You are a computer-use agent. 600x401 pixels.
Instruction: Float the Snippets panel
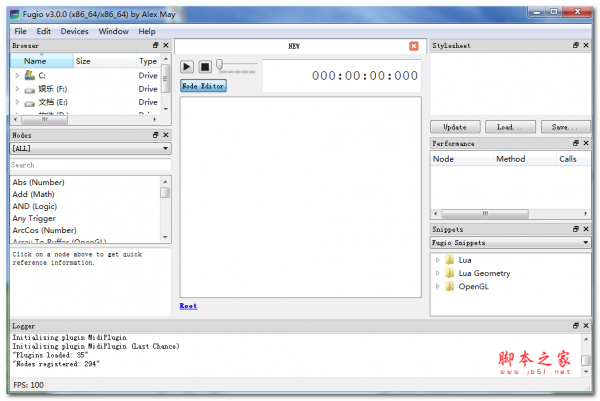click(576, 229)
